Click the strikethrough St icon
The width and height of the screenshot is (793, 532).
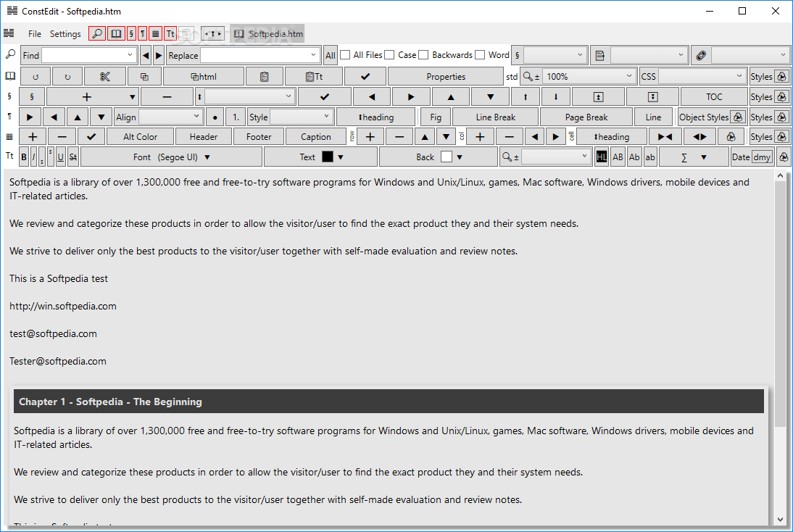[73, 157]
